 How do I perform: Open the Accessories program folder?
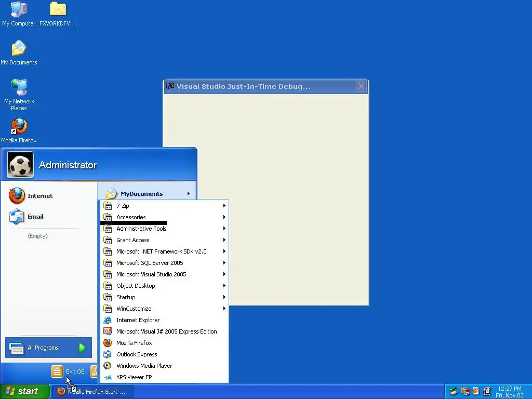tap(165, 217)
